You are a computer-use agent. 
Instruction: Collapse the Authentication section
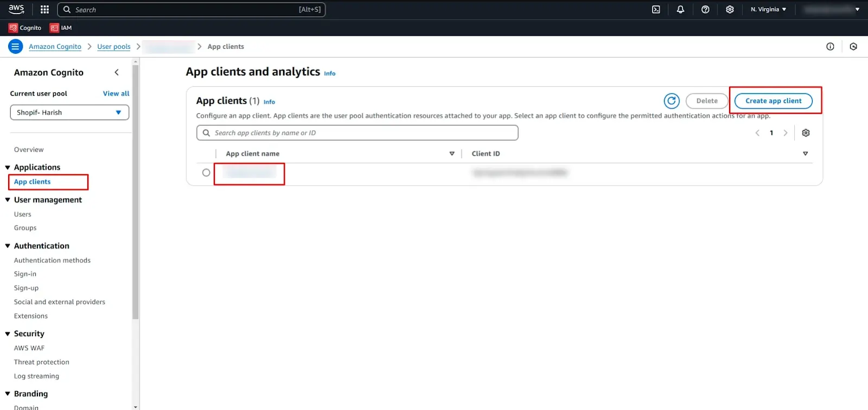[8, 246]
